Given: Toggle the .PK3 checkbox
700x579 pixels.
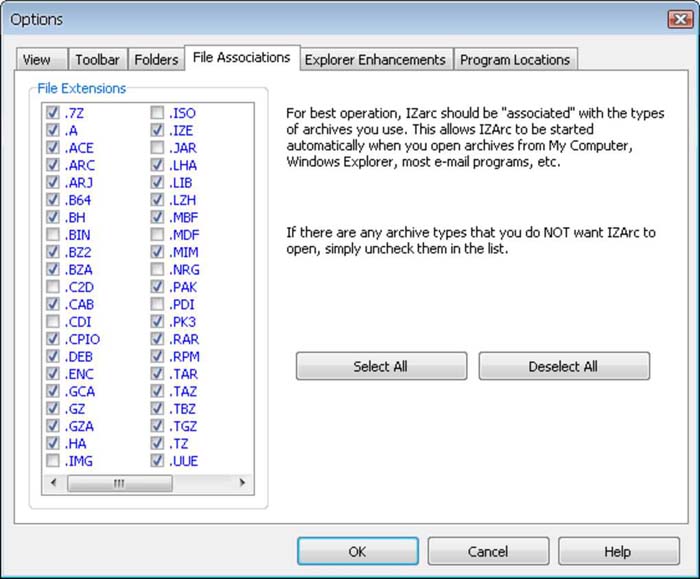Looking at the screenshot, I should tap(157, 321).
